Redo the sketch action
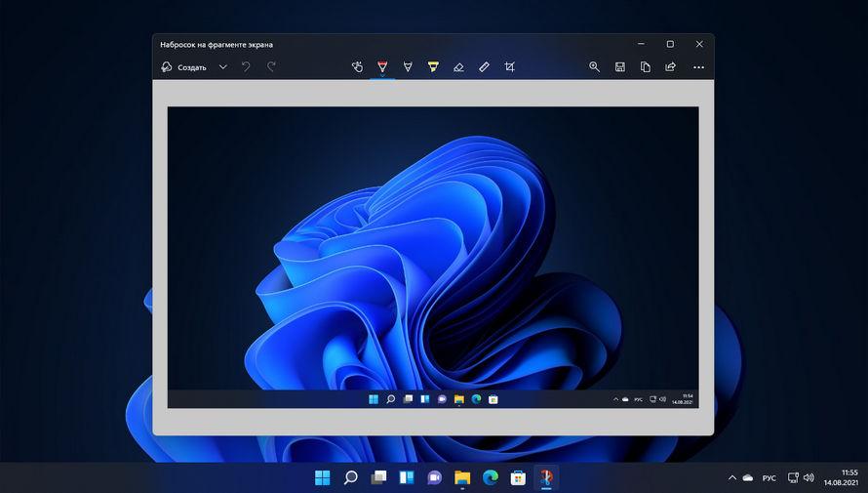868x493 pixels. click(x=271, y=67)
